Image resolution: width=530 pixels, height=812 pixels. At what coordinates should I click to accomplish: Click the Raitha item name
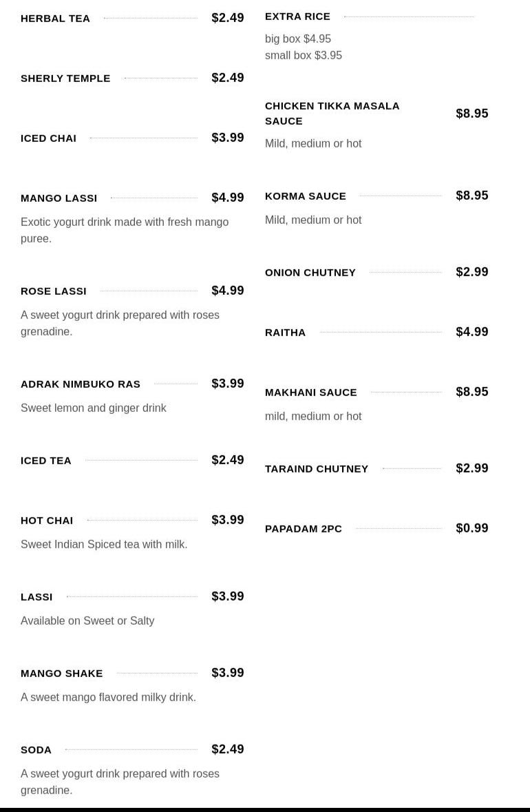(285, 333)
